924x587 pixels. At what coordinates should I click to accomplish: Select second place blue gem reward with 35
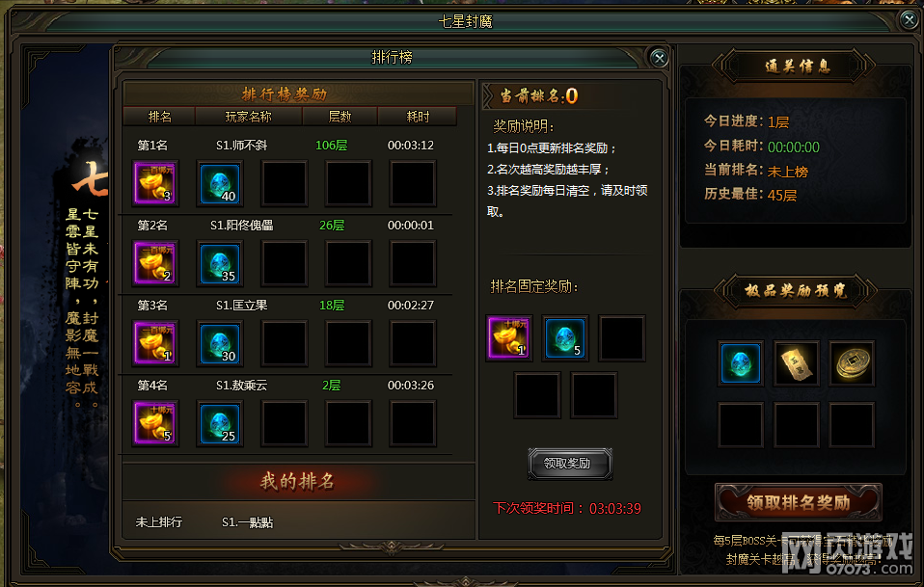pos(220,263)
